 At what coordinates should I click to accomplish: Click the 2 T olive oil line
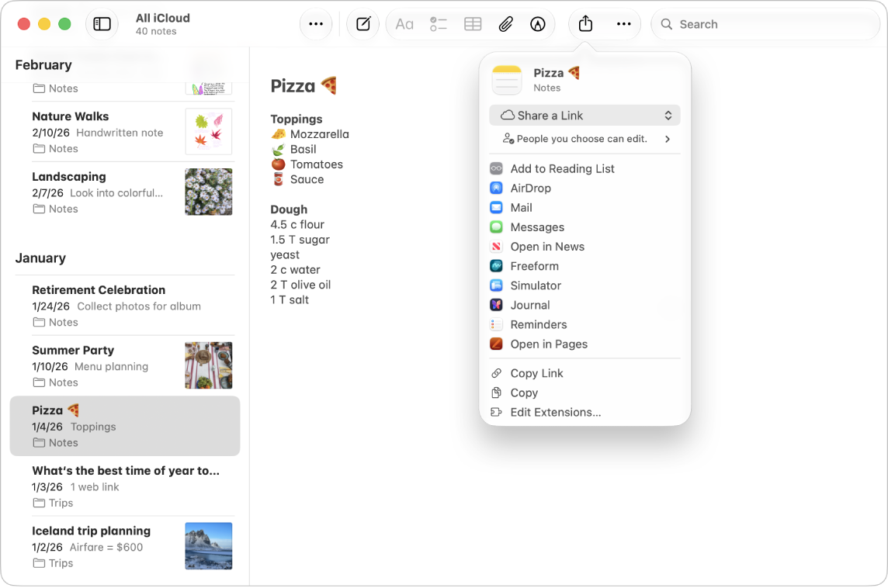[300, 285]
